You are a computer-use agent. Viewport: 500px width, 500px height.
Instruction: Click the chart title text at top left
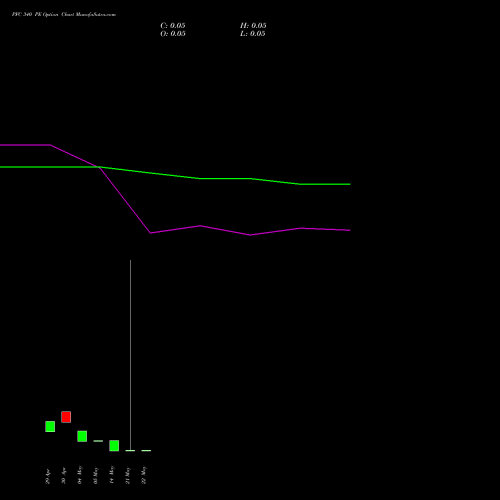coord(64,15)
